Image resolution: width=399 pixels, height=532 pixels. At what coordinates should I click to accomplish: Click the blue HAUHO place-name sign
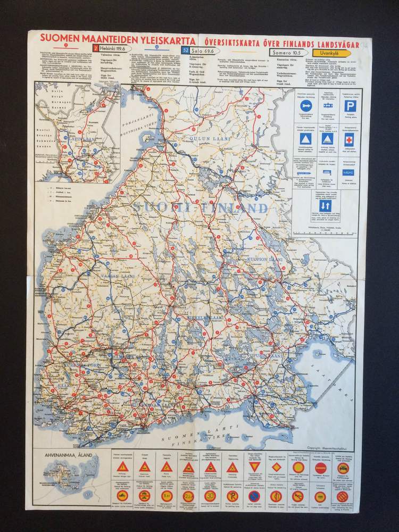point(348,172)
